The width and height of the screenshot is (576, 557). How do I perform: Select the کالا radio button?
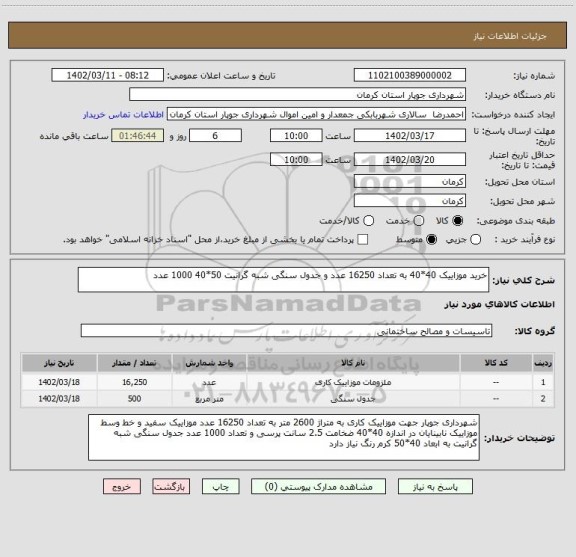point(458,221)
